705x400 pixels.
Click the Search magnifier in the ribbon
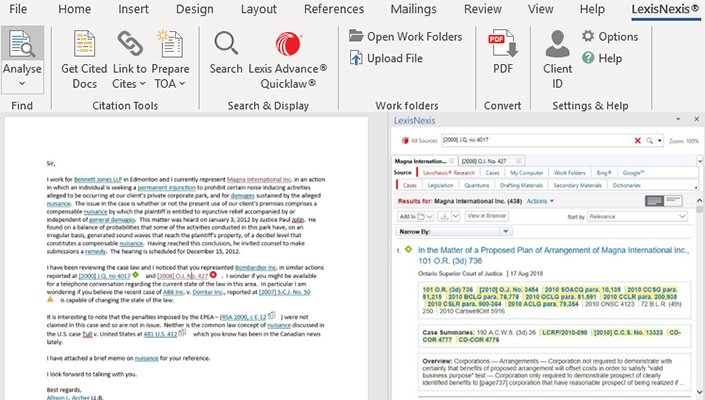click(226, 43)
